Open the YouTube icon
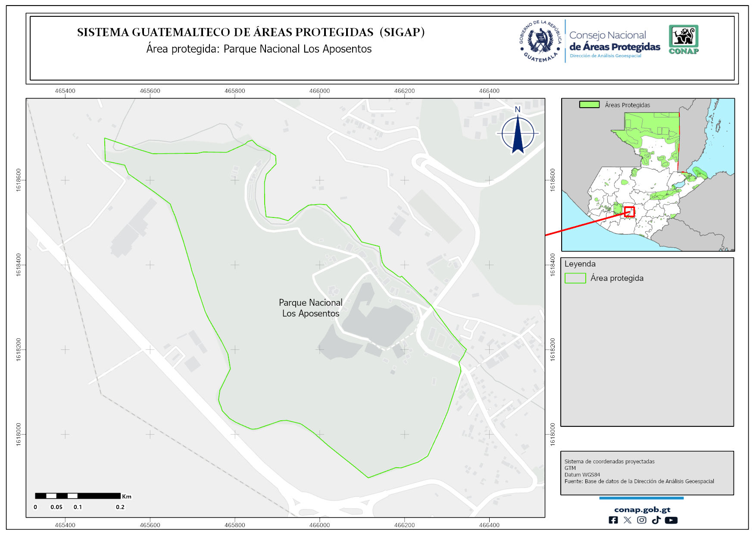756x534 pixels. click(x=671, y=520)
